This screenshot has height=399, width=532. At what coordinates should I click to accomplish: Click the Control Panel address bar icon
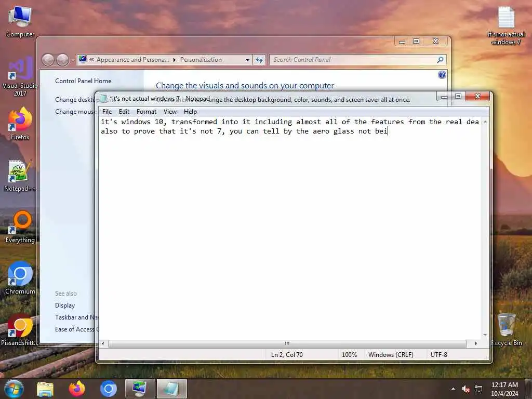pos(83,60)
